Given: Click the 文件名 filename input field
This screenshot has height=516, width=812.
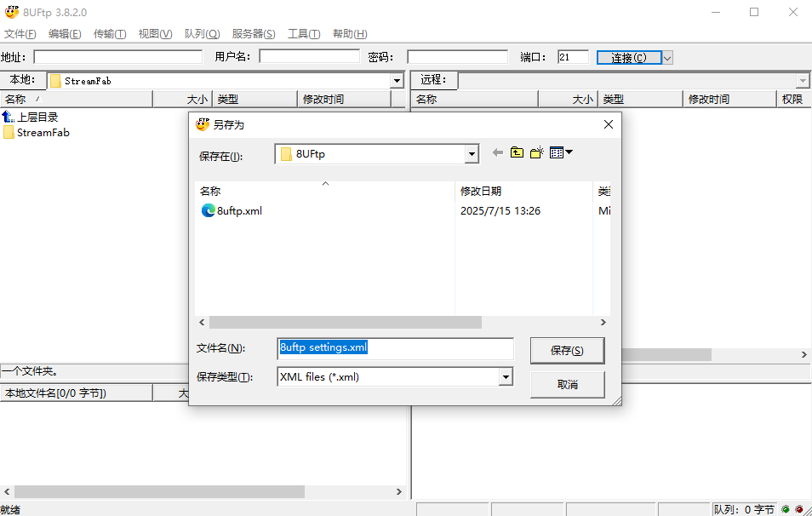Looking at the screenshot, I should pyautogui.click(x=396, y=348).
